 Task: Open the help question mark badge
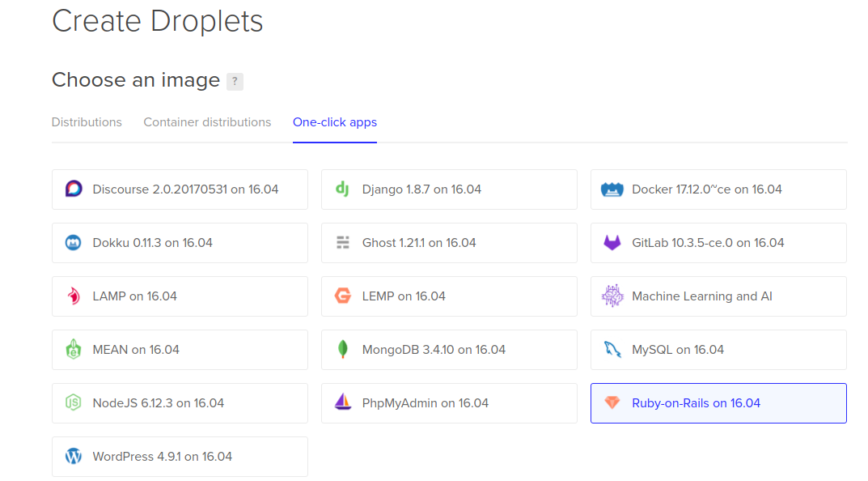[x=235, y=81]
